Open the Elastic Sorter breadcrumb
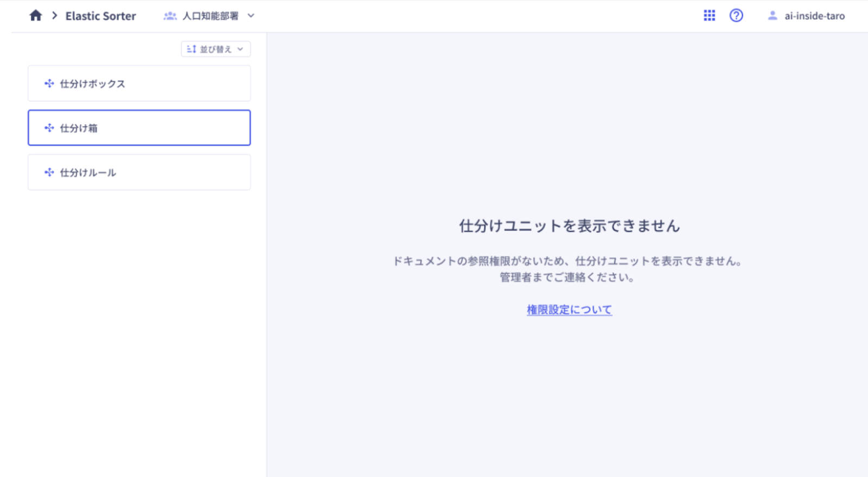The image size is (868, 477). pyautogui.click(x=100, y=16)
